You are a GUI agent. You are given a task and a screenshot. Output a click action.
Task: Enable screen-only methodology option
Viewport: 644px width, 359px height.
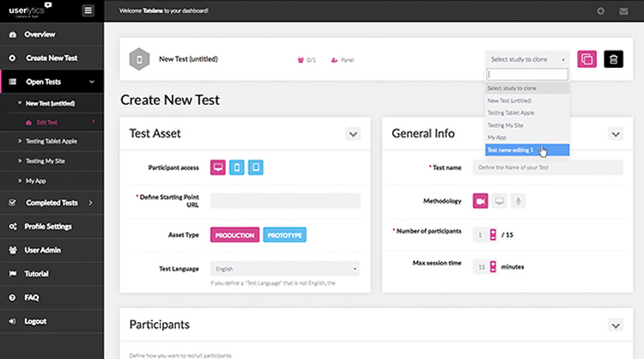click(499, 201)
